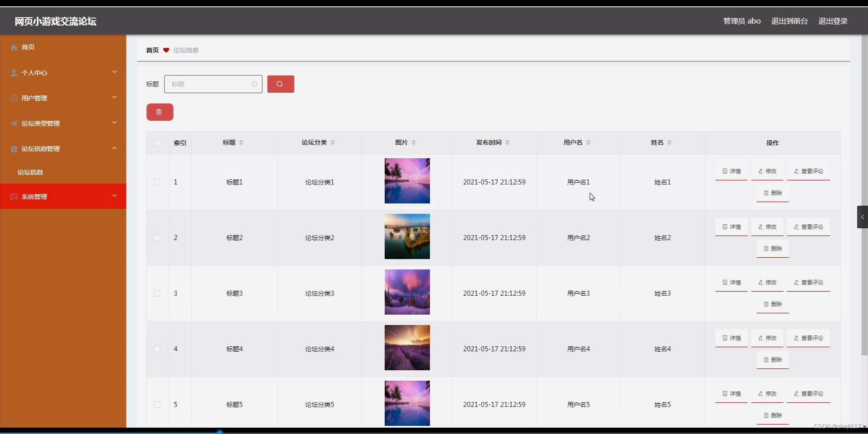Viewport: 868px width, 434px height.
Task: Click the red search magnifier button
Action: [280, 84]
